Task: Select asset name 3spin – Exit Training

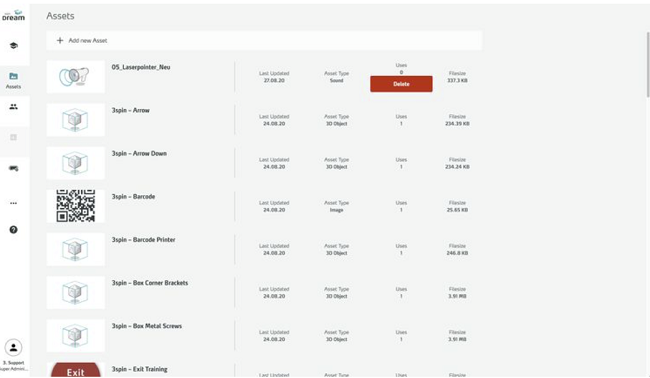Action: point(140,369)
